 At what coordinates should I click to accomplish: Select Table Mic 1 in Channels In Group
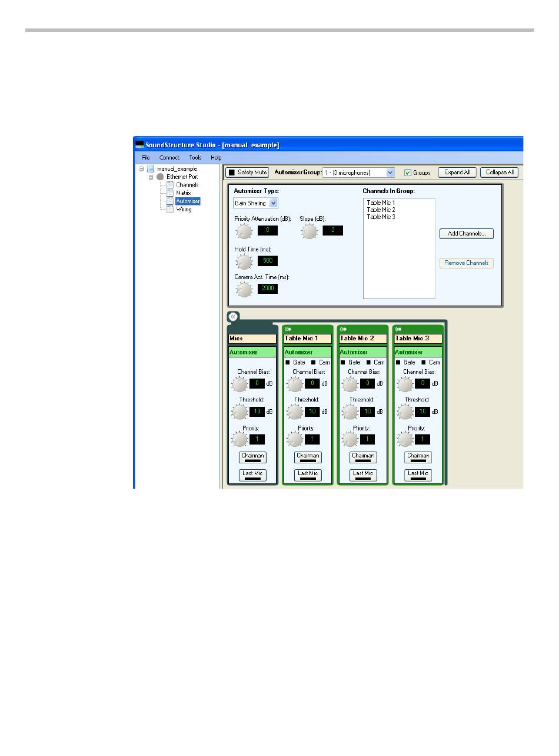[381, 203]
